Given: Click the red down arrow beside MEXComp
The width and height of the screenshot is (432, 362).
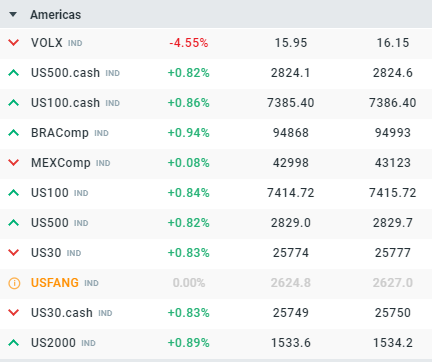Looking at the screenshot, I should [14, 163].
